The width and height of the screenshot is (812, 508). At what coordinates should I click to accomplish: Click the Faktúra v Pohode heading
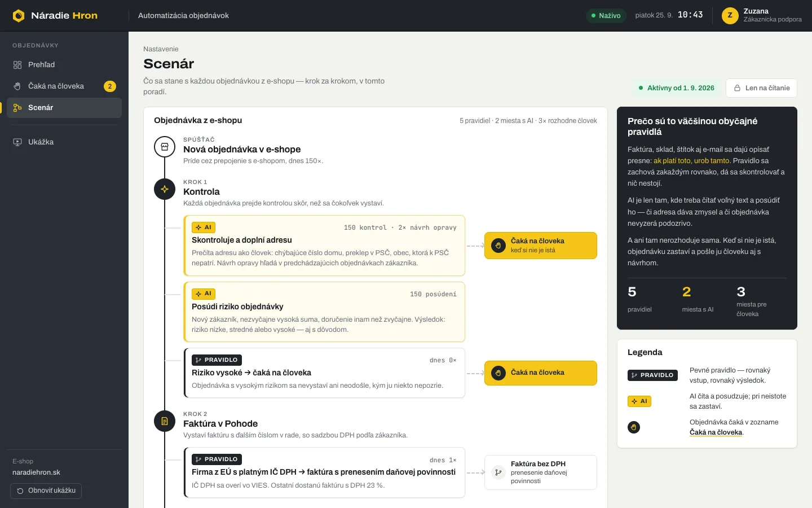pos(220,424)
